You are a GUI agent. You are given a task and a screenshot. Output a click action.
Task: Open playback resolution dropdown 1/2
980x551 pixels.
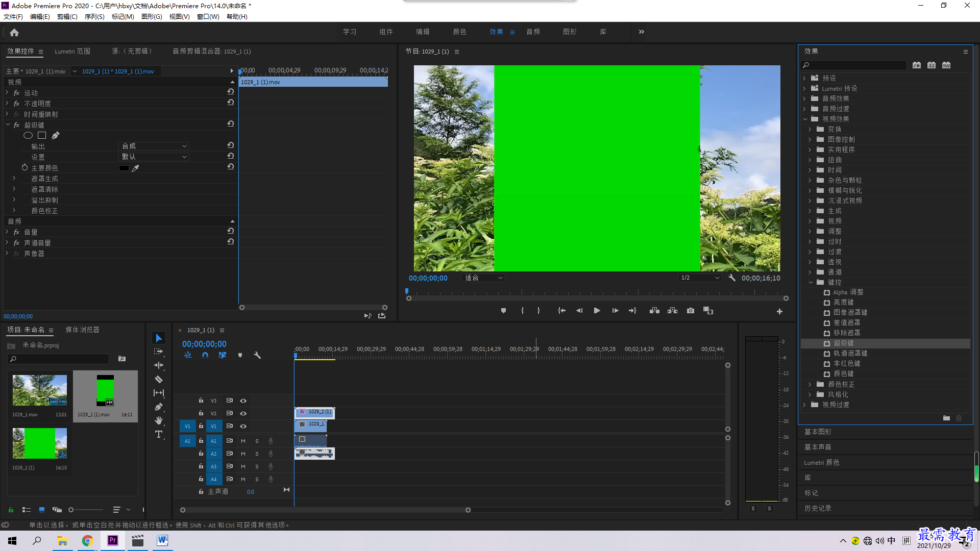pos(699,278)
